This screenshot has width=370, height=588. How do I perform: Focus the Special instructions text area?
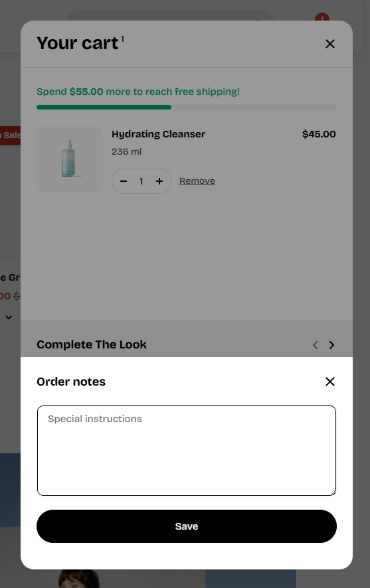(x=187, y=451)
